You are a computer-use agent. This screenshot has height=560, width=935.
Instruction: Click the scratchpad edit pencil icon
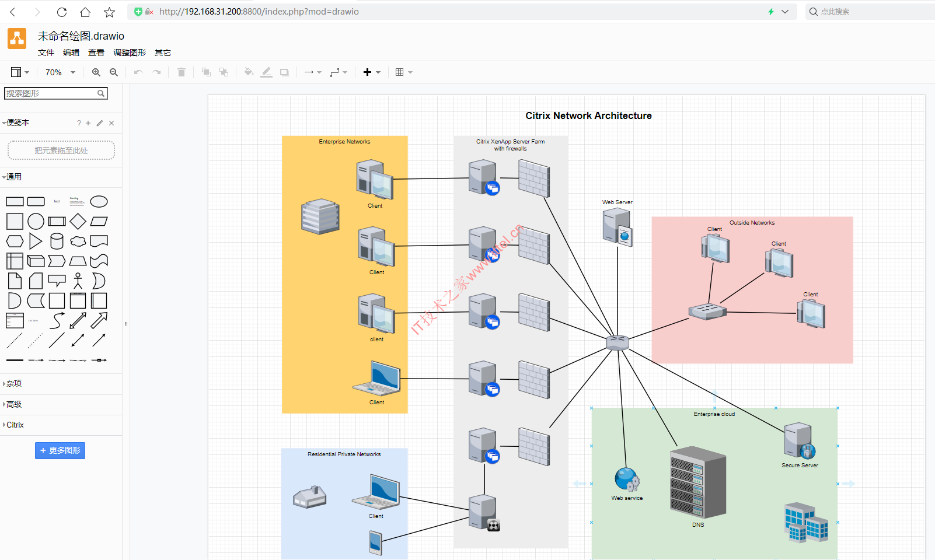(100, 123)
